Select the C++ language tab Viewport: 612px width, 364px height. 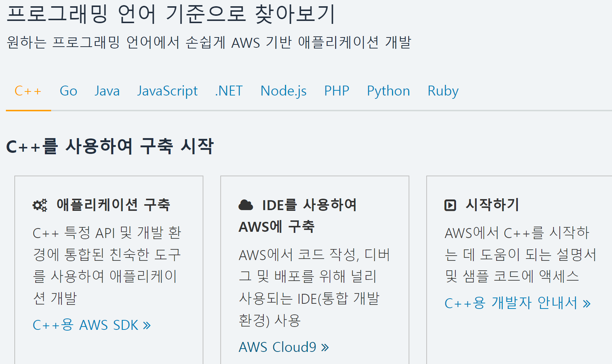point(28,91)
